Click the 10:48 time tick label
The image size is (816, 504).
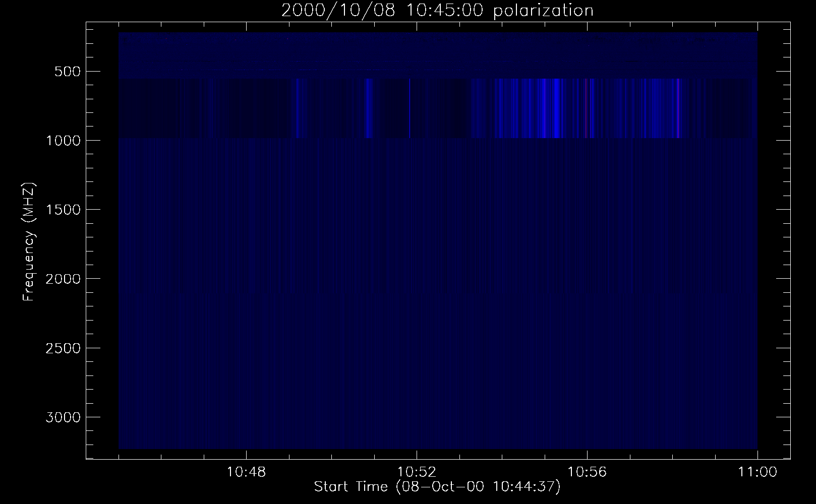pos(247,473)
